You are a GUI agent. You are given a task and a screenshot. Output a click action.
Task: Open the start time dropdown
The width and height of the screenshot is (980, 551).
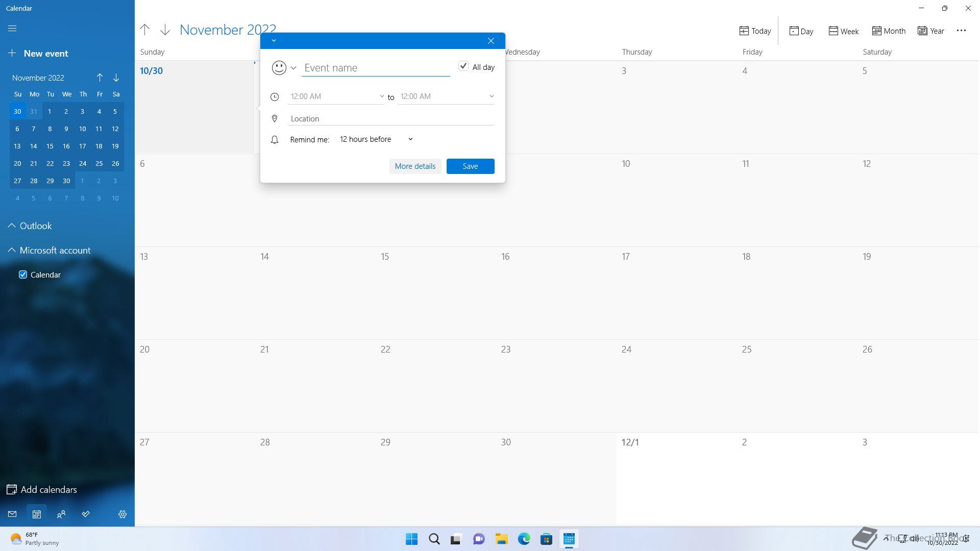pyautogui.click(x=336, y=96)
